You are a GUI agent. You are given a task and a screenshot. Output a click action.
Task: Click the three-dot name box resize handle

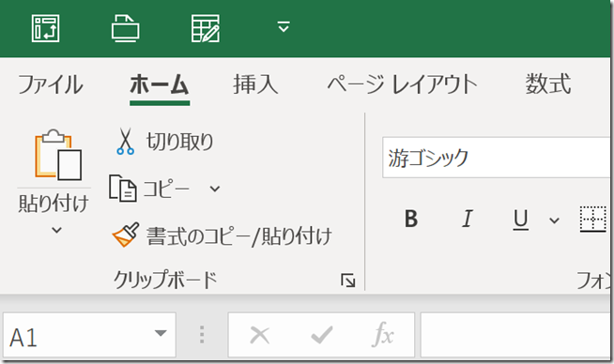tap(202, 335)
